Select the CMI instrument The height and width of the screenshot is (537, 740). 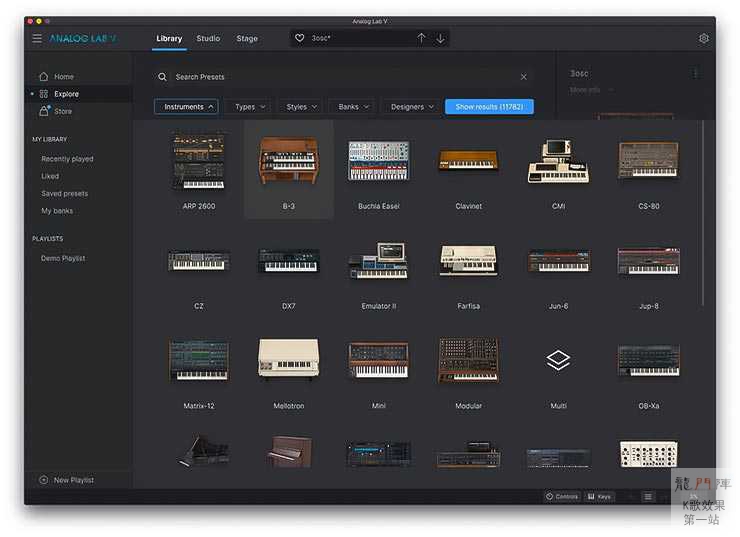[558, 170]
